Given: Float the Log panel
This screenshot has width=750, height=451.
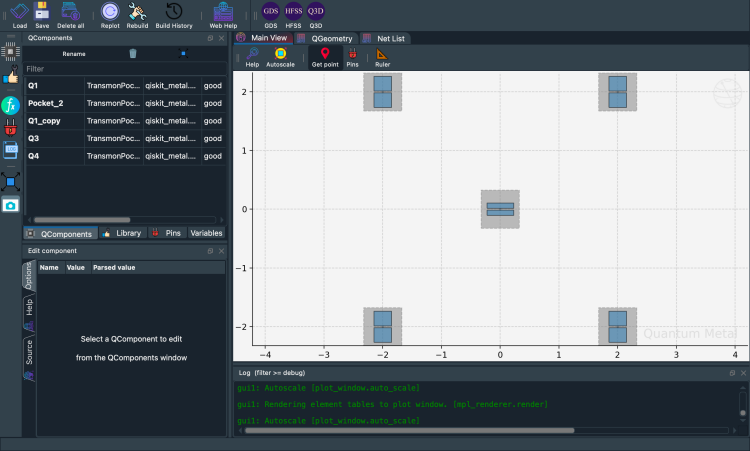Looking at the screenshot, I should 732,373.
